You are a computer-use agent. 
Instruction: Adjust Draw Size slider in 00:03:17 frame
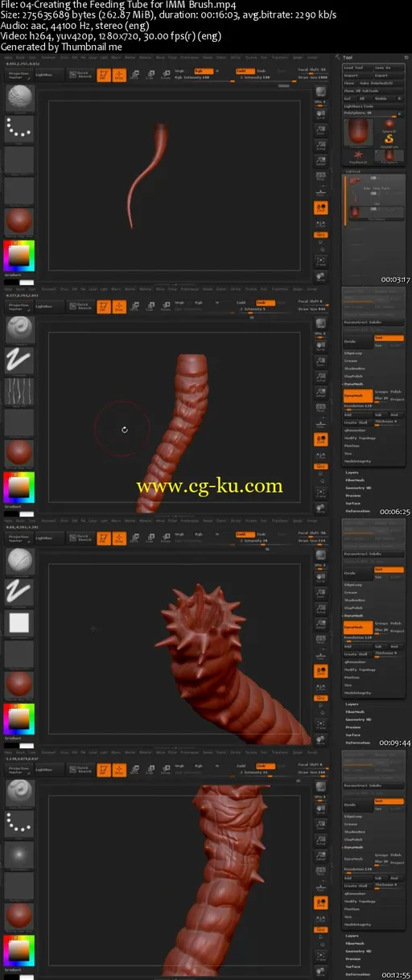(x=312, y=78)
